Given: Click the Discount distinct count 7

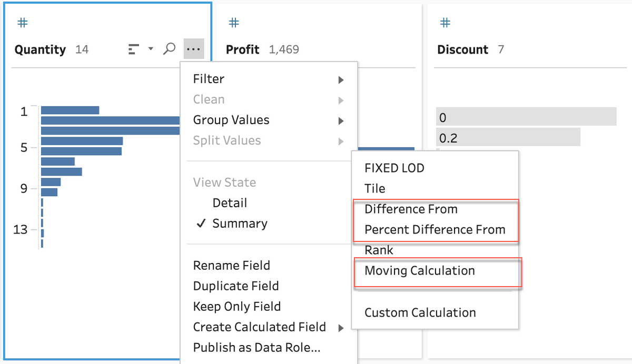Looking at the screenshot, I should tap(501, 49).
